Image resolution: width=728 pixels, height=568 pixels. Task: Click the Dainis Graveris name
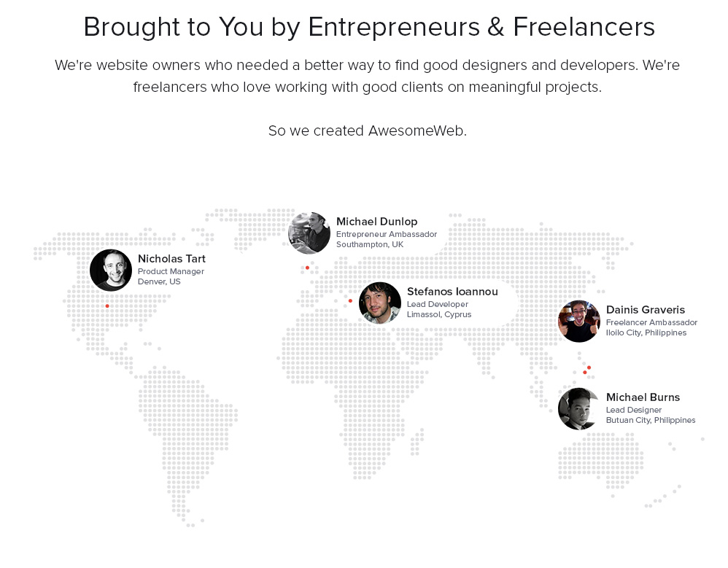[x=645, y=310]
